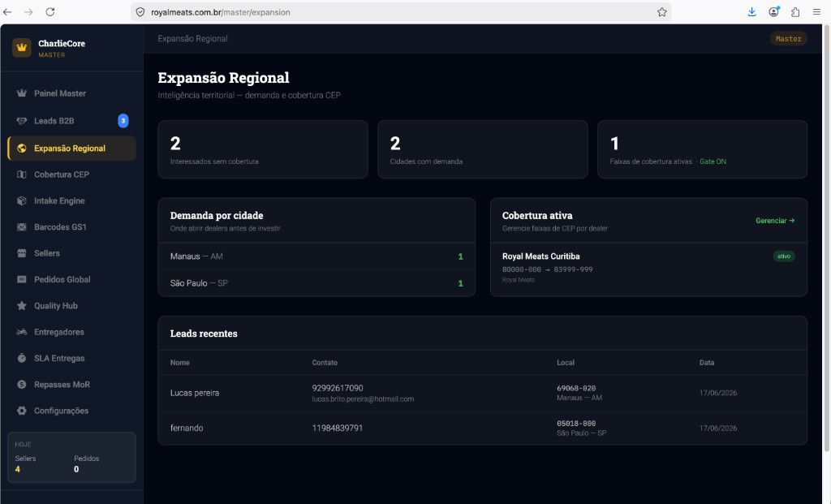
Task: Open the browser extensions icon
Action: coord(795,11)
